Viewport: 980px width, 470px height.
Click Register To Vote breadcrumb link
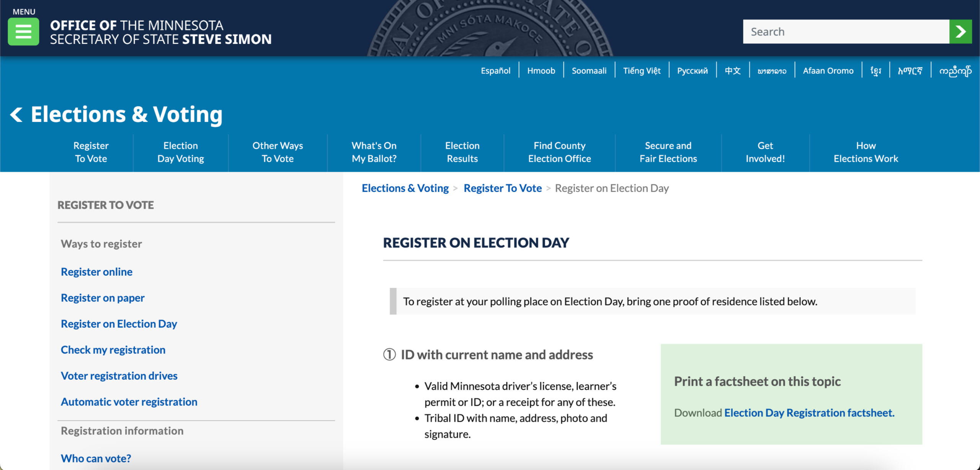click(502, 188)
